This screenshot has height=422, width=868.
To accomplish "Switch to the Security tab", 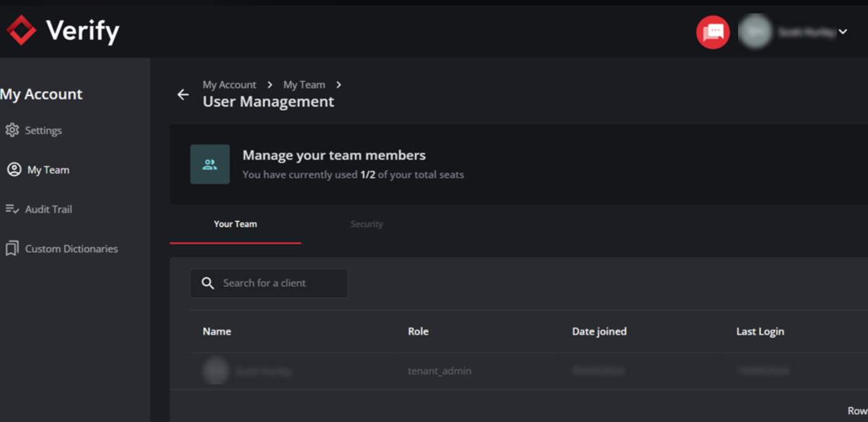I will tap(366, 224).
